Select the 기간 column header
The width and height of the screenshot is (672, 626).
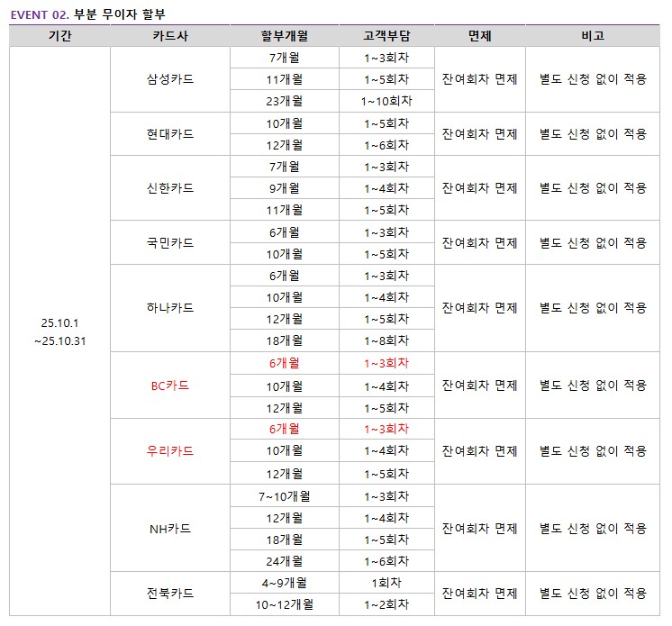[59, 36]
